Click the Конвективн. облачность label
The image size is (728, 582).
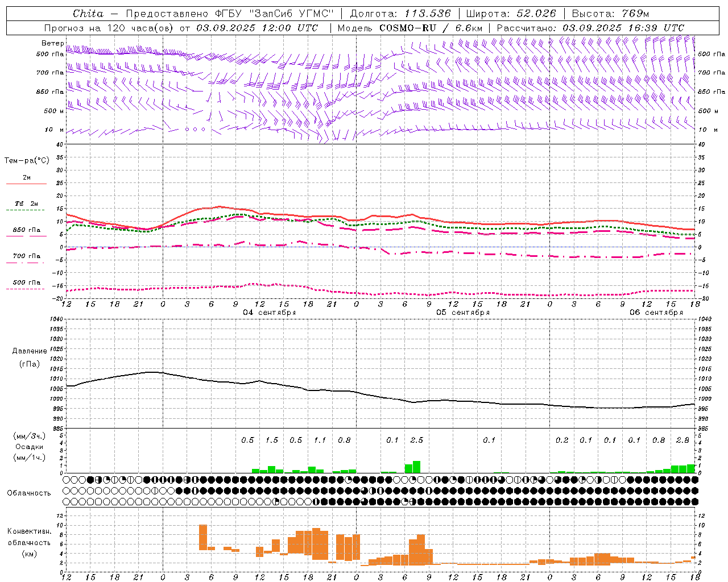pos(29,537)
